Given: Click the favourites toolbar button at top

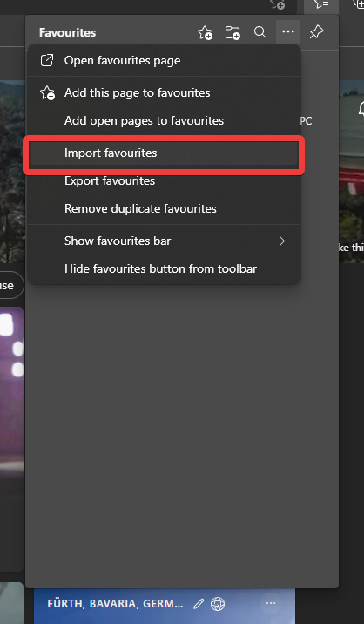Looking at the screenshot, I should click(321, 5).
